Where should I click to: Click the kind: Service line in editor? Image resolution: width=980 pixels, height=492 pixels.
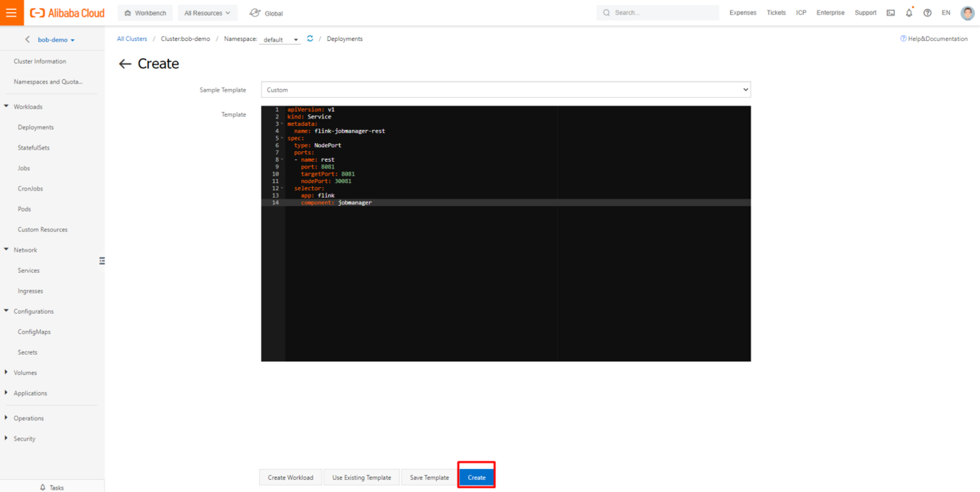pyautogui.click(x=309, y=117)
